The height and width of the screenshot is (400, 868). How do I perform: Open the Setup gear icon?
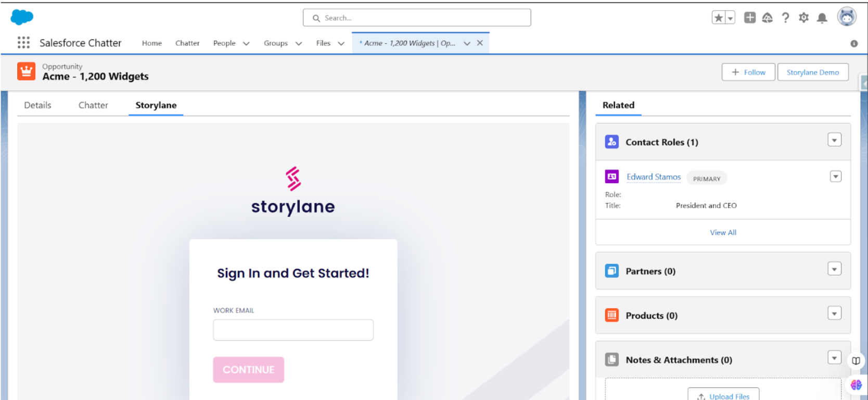click(x=803, y=18)
